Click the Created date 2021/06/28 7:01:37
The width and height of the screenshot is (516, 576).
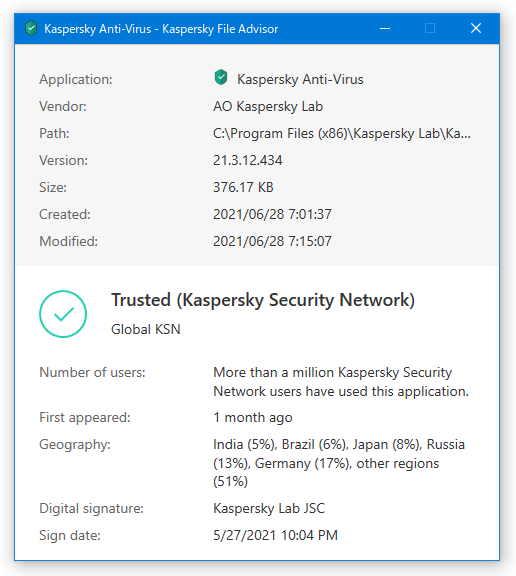tap(272, 214)
